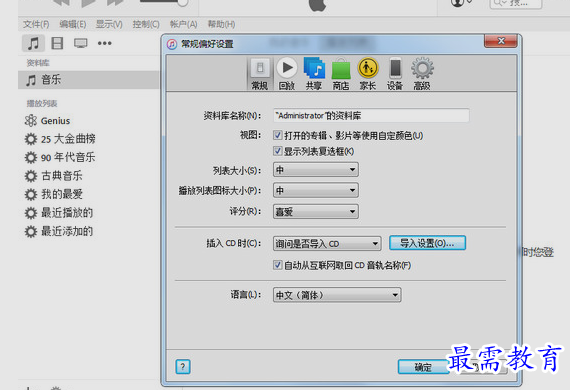Open the 最近播放的 playlist
Viewport: 570px width, 390px height.
[x=59, y=213]
